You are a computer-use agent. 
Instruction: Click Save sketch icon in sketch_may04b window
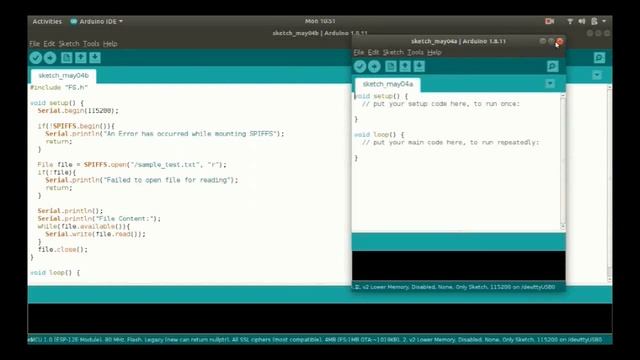95,58
